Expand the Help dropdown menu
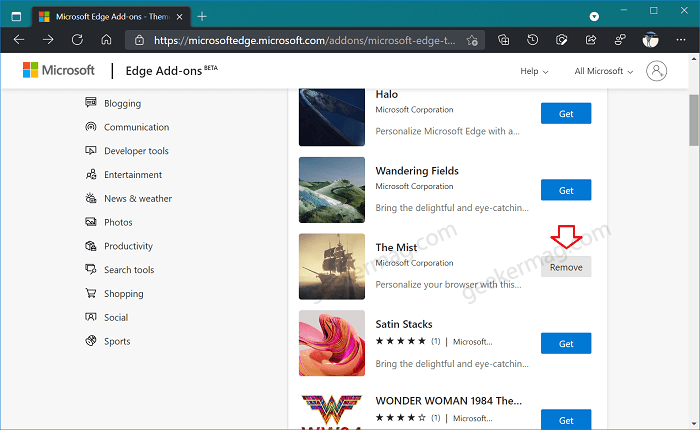Image resolution: width=700 pixels, height=430 pixels. (x=534, y=71)
